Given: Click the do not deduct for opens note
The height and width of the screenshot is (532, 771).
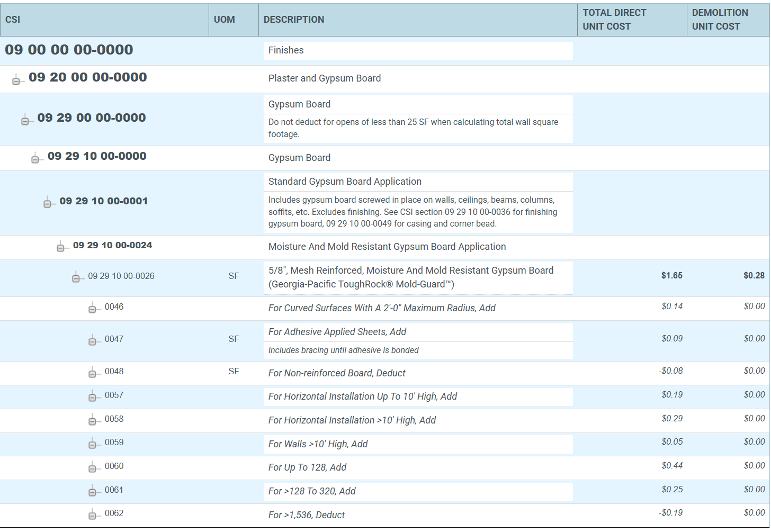Looking at the screenshot, I should point(413,128).
